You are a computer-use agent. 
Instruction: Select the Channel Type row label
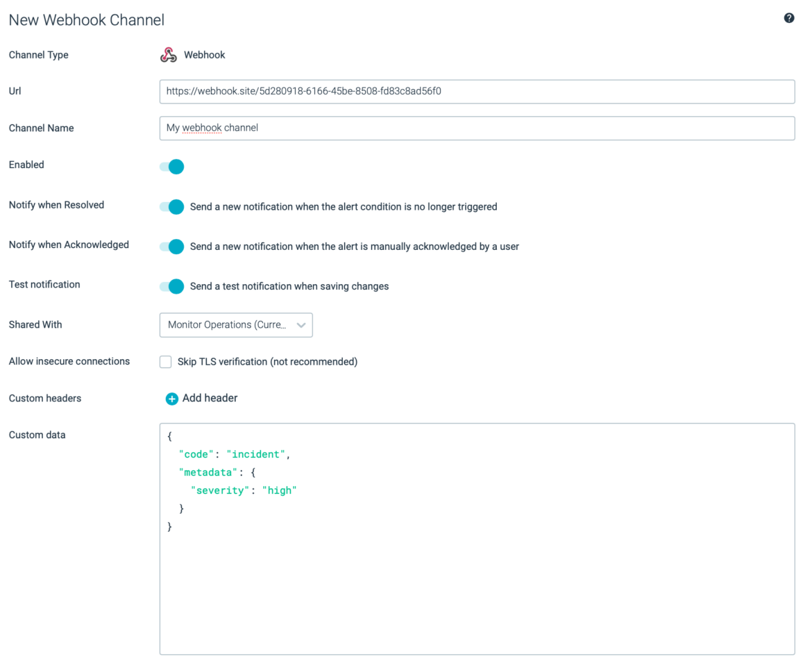pos(38,54)
